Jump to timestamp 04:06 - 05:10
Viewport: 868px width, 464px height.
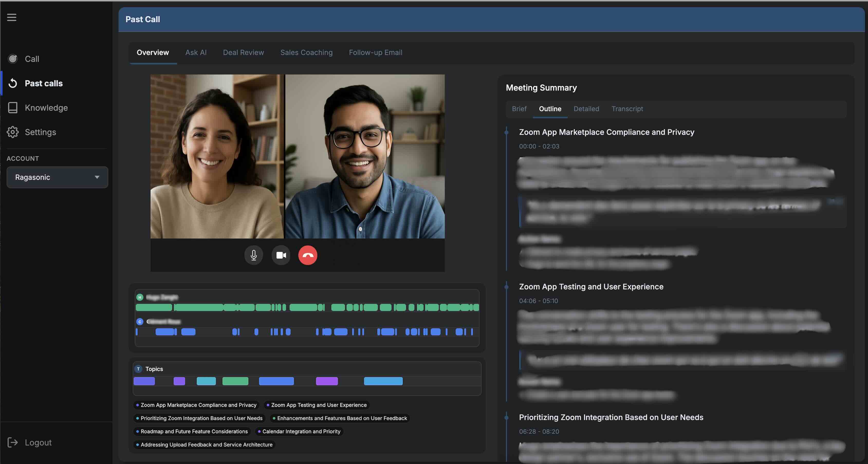[539, 301]
